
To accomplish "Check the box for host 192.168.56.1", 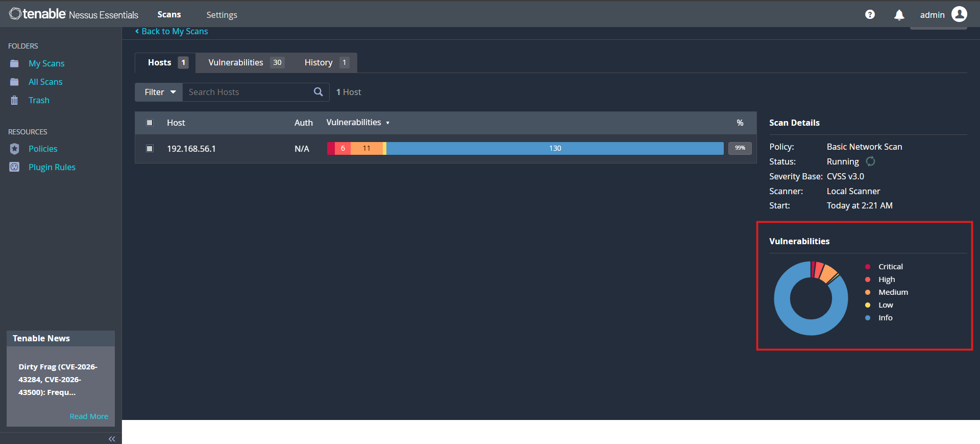I will click(150, 149).
